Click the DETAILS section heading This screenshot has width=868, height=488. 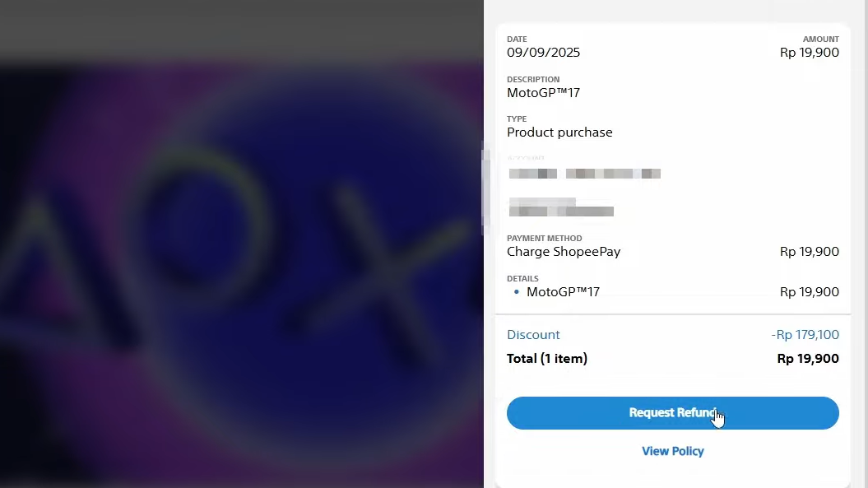[522, 279]
